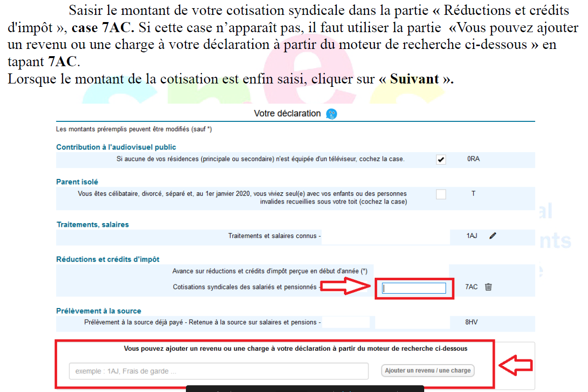The image size is (588, 392).
Task: Click the Traitements et salaires connus amount field
Action: click(x=385, y=237)
